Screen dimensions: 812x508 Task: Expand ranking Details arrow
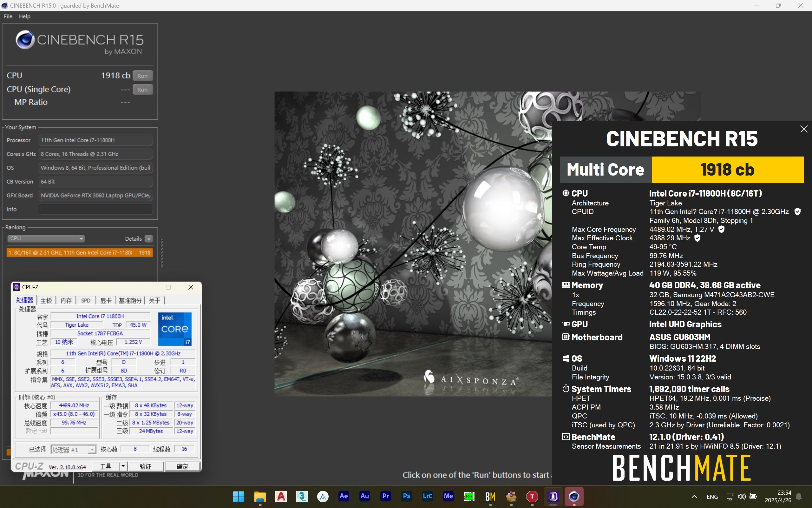149,238
